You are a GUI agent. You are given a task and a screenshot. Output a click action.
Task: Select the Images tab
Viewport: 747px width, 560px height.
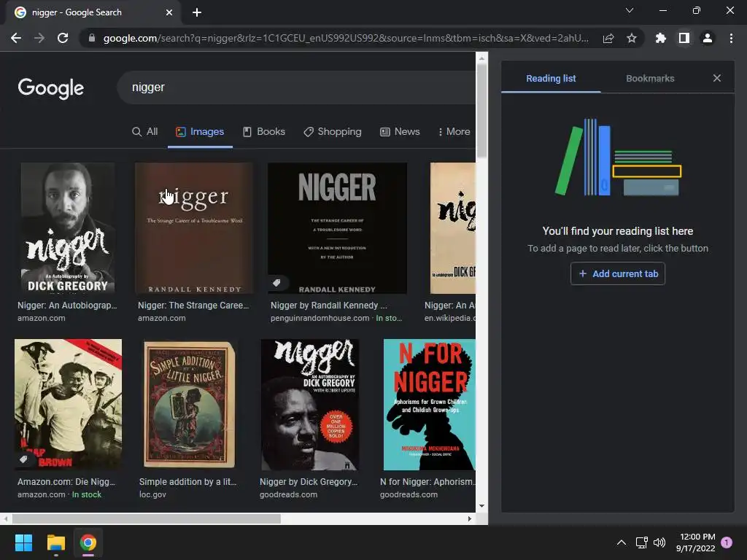pyautogui.click(x=200, y=132)
